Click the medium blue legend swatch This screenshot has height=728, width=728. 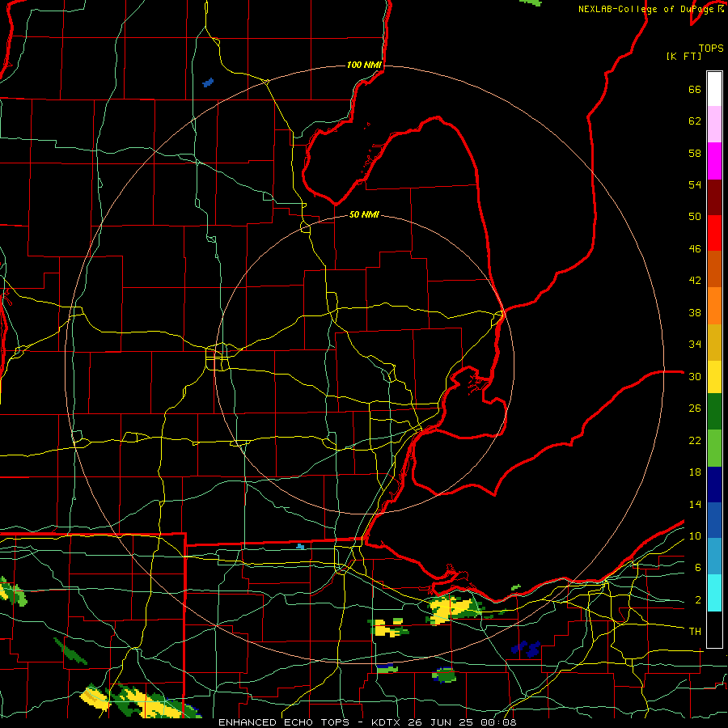coord(714,520)
